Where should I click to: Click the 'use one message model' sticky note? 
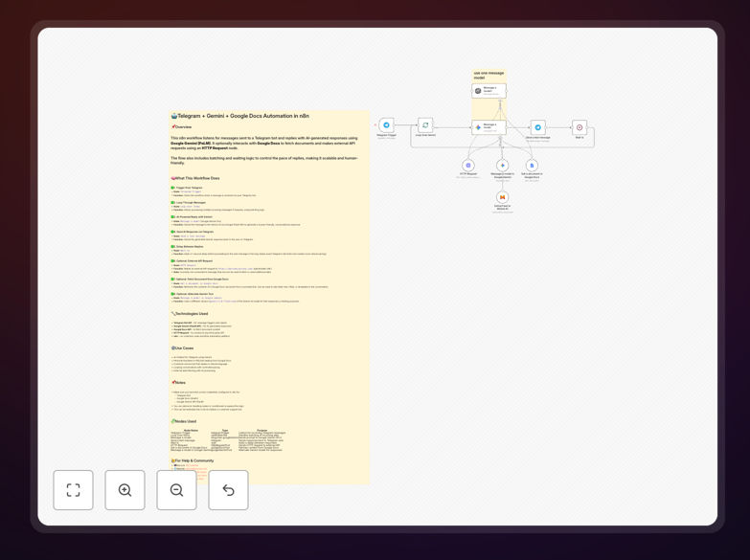click(489, 75)
